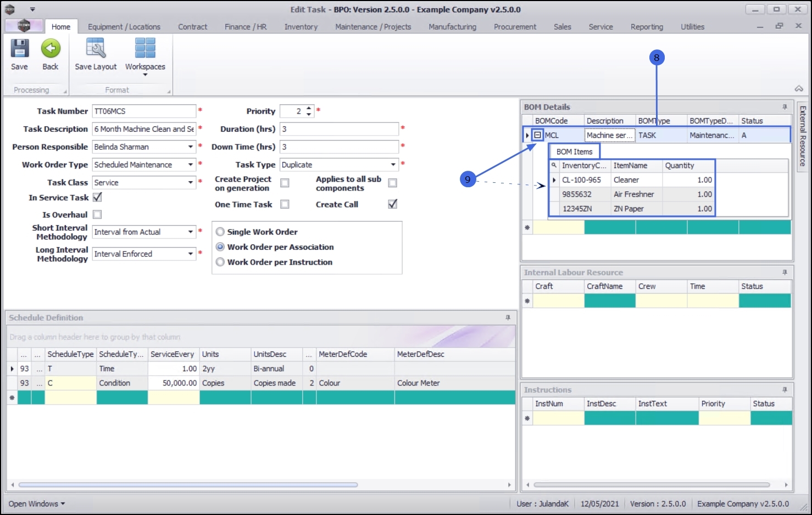Select the Single Work Order radio button

coord(220,232)
